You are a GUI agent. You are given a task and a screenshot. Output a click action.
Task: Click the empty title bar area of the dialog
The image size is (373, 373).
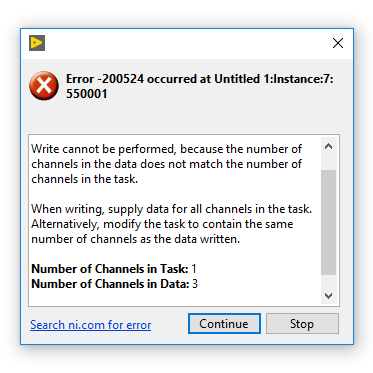tap(187, 43)
